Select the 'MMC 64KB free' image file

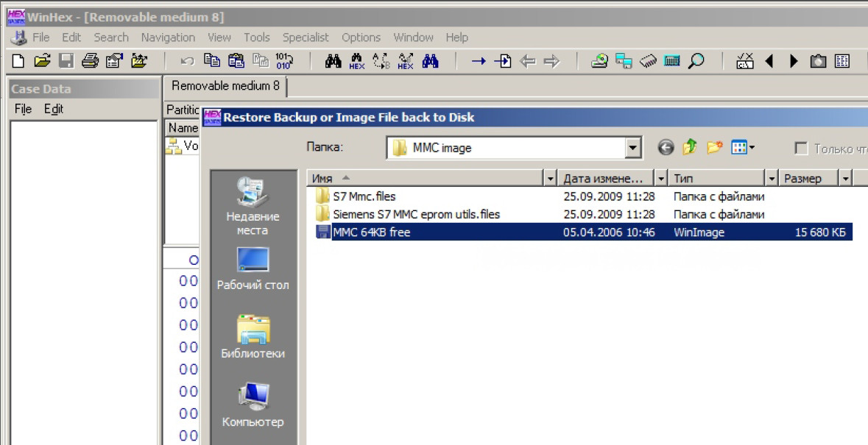pyautogui.click(x=584, y=232)
